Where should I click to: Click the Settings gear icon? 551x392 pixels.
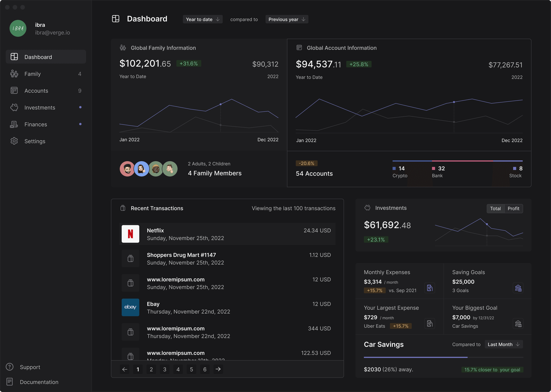[x=14, y=141]
